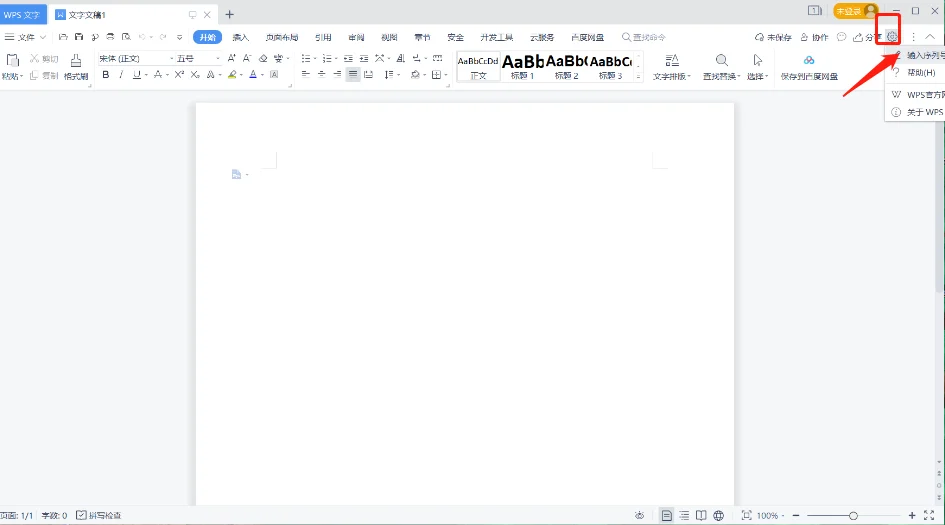Open 查找替换 find and replace

(721, 67)
